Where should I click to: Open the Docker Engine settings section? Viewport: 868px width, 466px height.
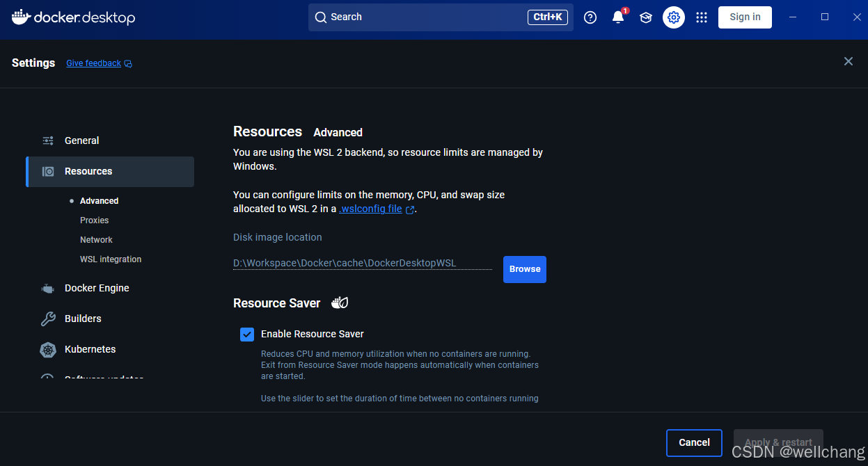coord(110,288)
